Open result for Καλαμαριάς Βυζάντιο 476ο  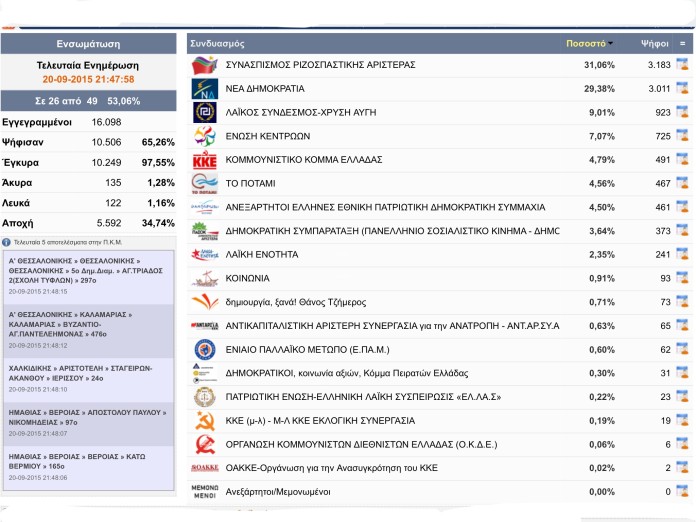click(x=88, y=331)
